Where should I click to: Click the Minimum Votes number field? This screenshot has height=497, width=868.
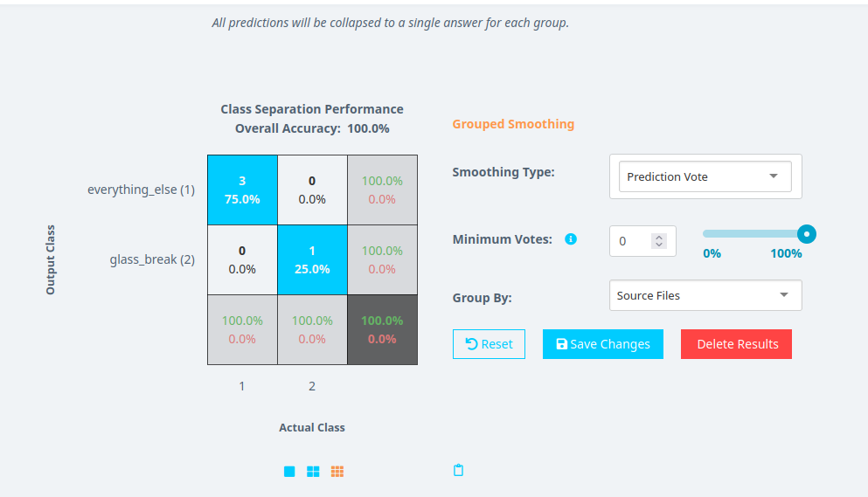(633, 240)
